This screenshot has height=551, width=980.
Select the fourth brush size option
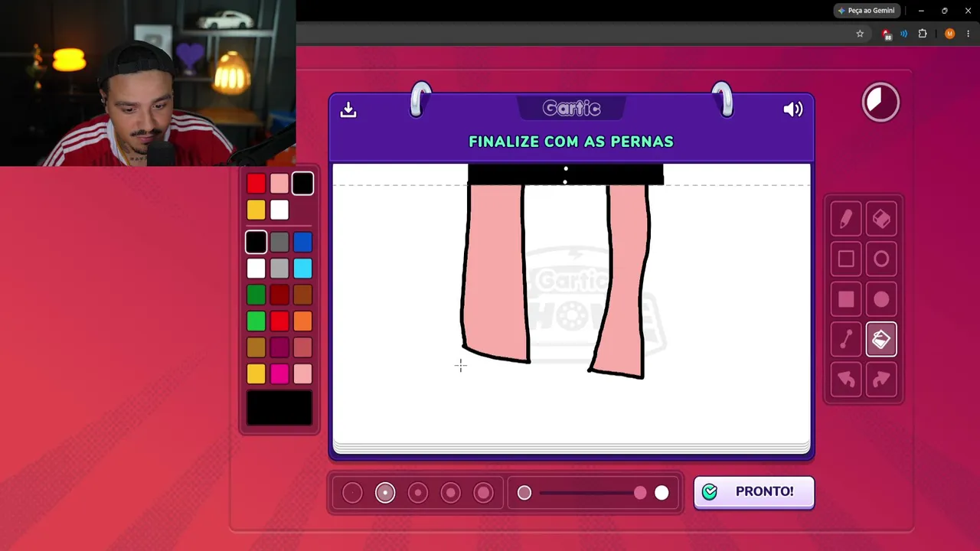[451, 493]
